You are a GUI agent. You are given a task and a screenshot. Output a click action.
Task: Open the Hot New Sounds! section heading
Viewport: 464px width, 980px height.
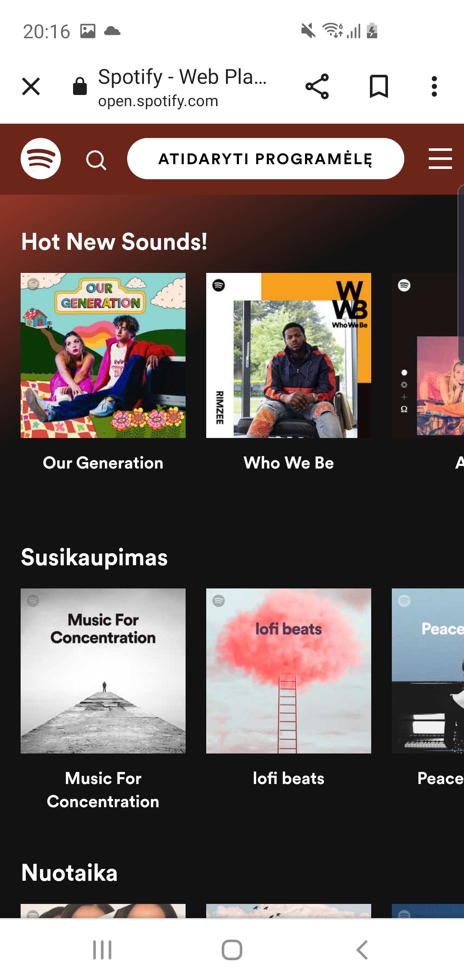click(114, 242)
